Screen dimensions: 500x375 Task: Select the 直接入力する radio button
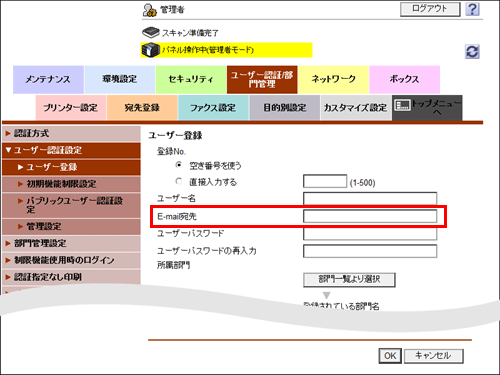(179, 181)
